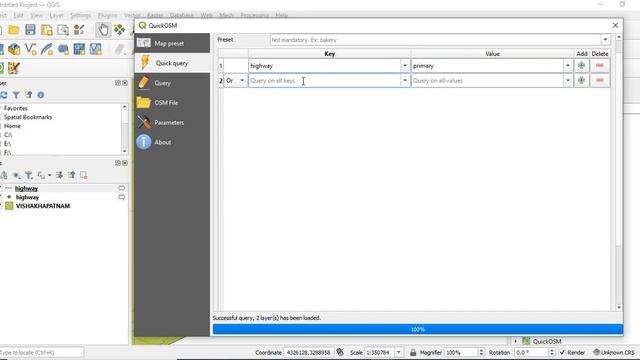Click the New GeoPackage Layer icon
This screenshot has width=640, height=360.
click(x=14, y=49)
